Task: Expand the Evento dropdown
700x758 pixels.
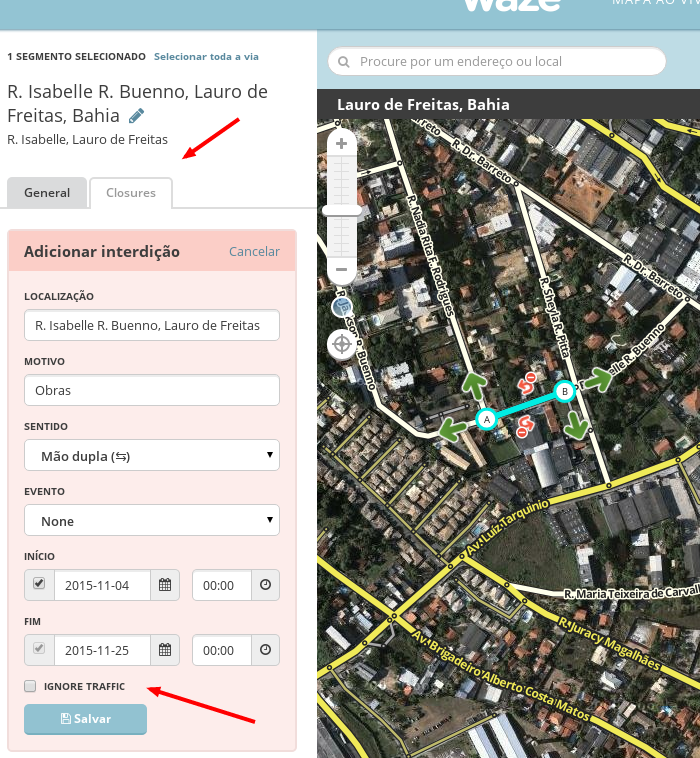Action: coord(152,521)
